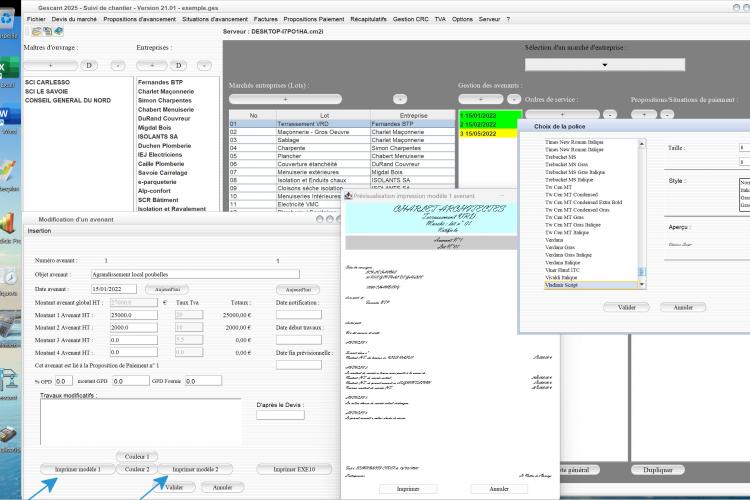Select lot 04 Charpente row
The width and height of the screenshot is (750, 500).
[x=342, y=148]
